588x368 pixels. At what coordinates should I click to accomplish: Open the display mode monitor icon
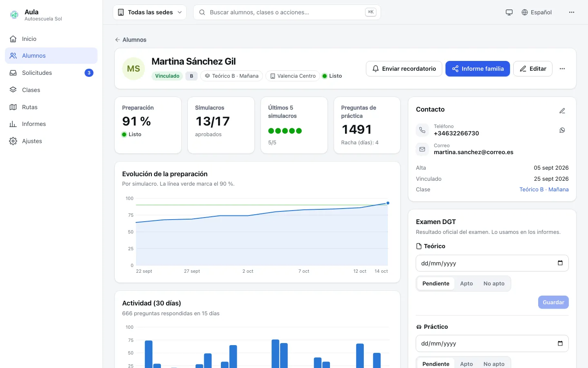[509, 12]
